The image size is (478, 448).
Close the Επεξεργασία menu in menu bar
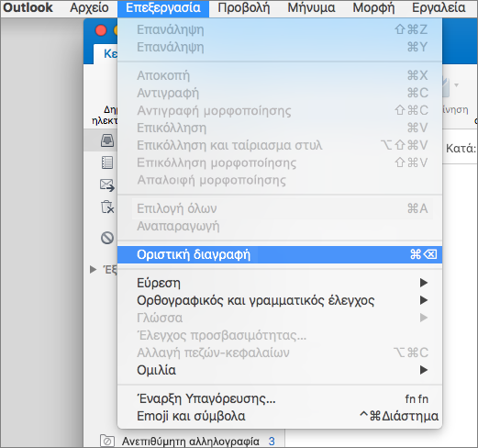click(163, 8)
